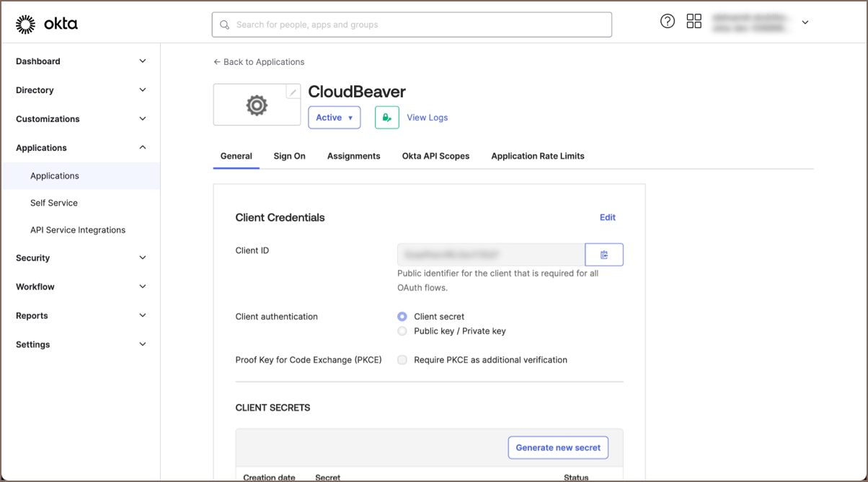Copy Client ID to clipboard

pos(604,255)
